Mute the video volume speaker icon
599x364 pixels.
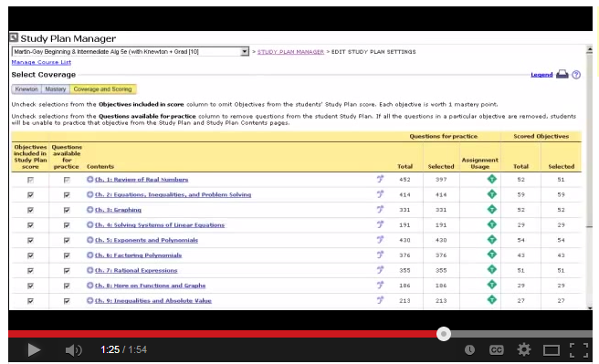(73, 350)
